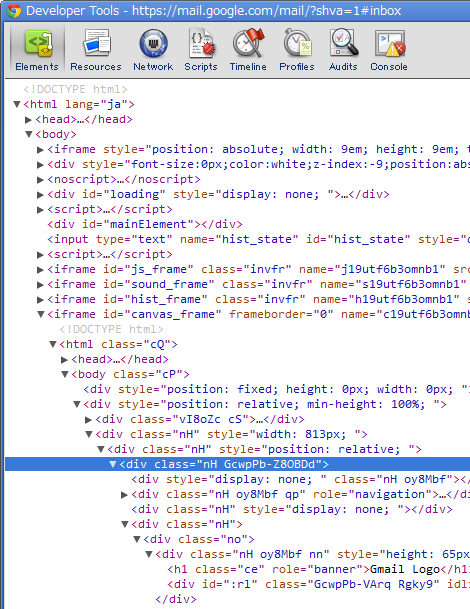Image resolution: width=470 pixels, height=609 pixels.
Task: Click the "Gmail Logo" text in h1
Action: point(405,569)
